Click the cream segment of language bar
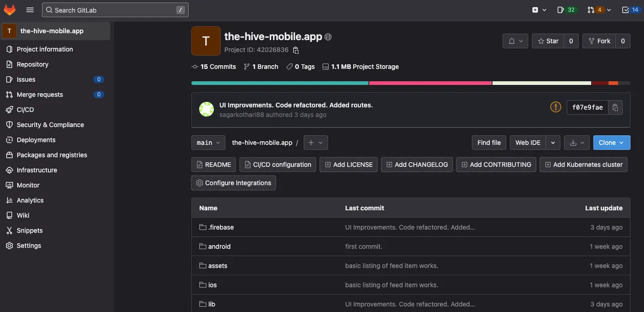Screen dimensions: 644x312 coord(542,83)
